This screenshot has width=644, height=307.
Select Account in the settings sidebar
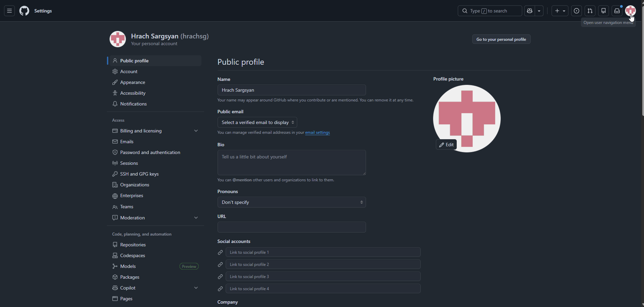coord(129,71)
